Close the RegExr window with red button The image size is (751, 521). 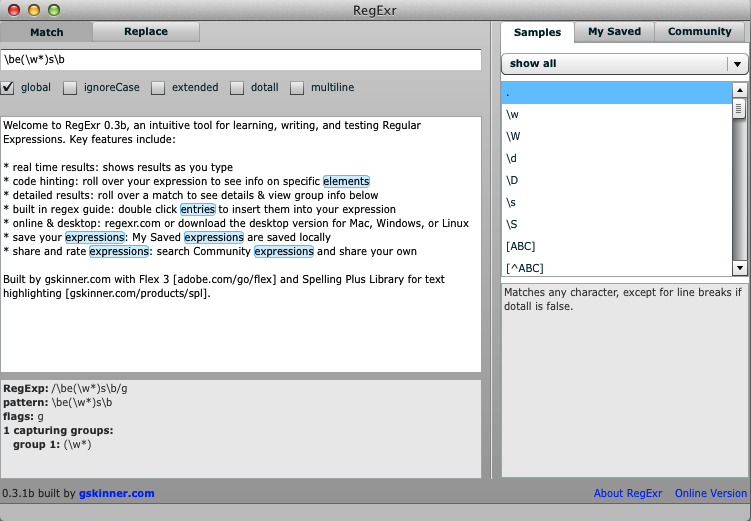click(13, 10)
